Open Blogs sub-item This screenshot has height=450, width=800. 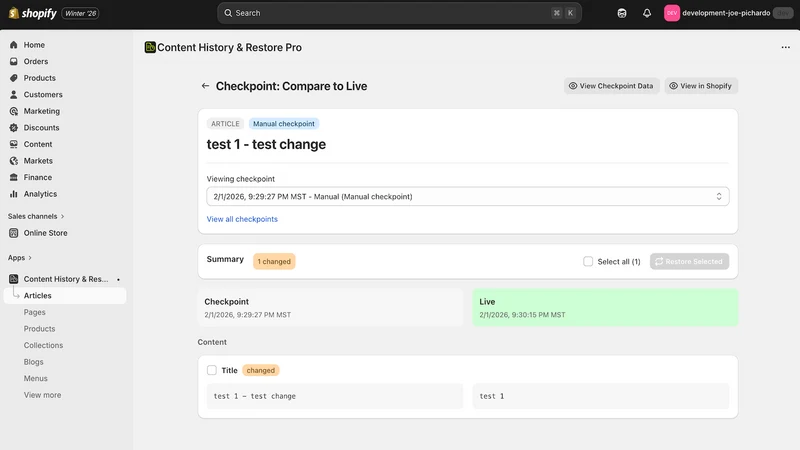[34, 362]
